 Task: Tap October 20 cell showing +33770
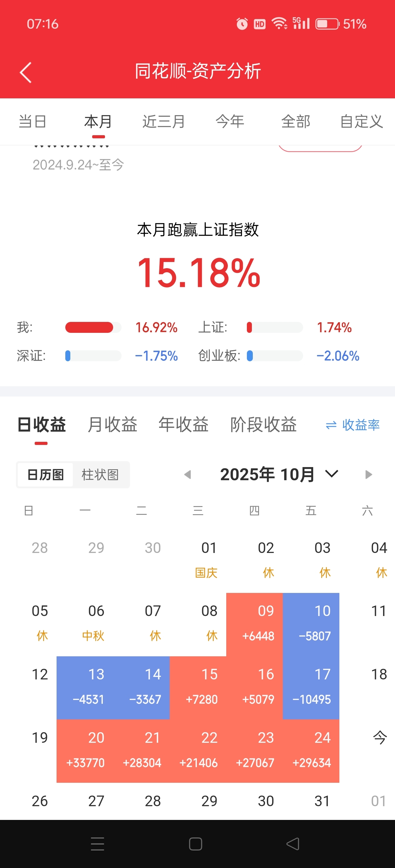[x=85, y=751]
